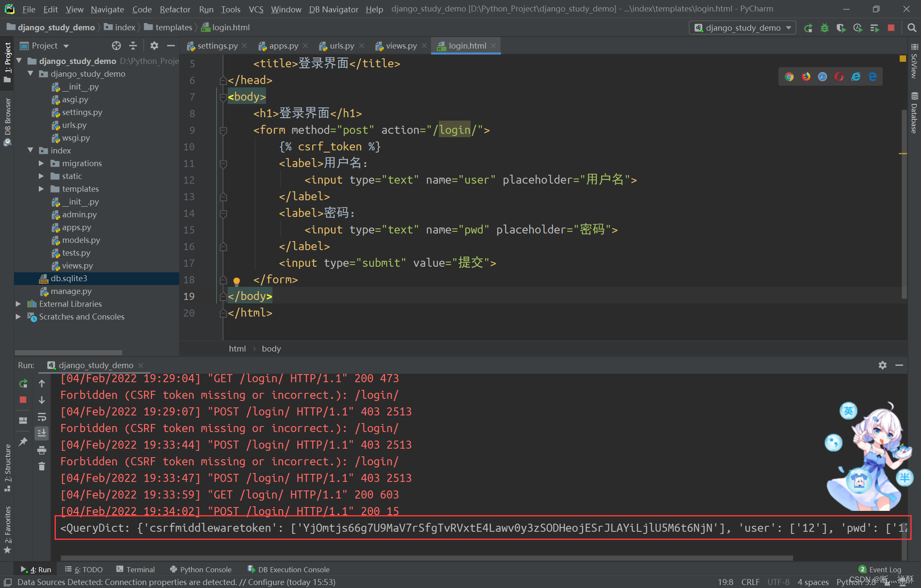
Task: Close the login.html editor tab
Action: coord(493,46)
